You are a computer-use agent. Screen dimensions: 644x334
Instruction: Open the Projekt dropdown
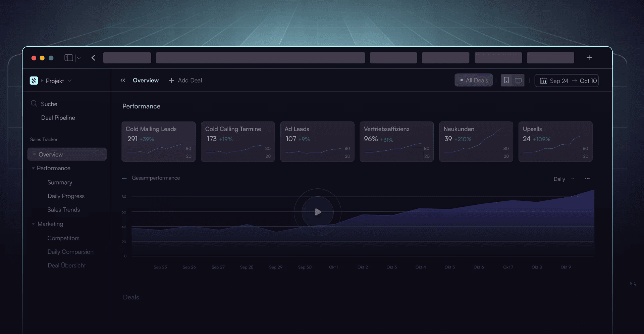point(70,81)
